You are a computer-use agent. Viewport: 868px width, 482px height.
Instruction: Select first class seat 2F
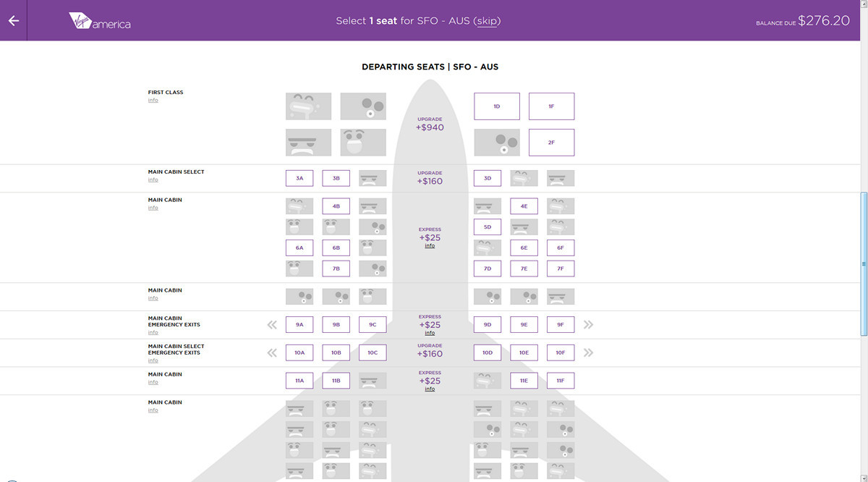(551, 143)
